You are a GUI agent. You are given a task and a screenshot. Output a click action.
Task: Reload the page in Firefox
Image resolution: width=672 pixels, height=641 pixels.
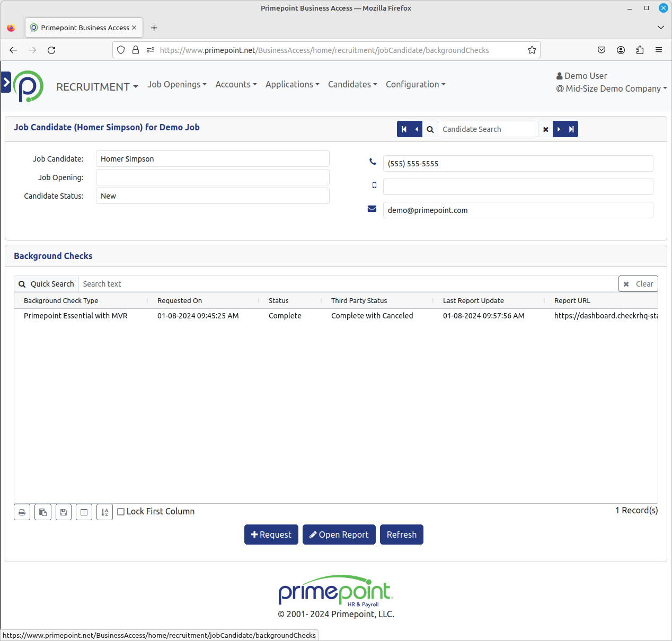[51, 50]
